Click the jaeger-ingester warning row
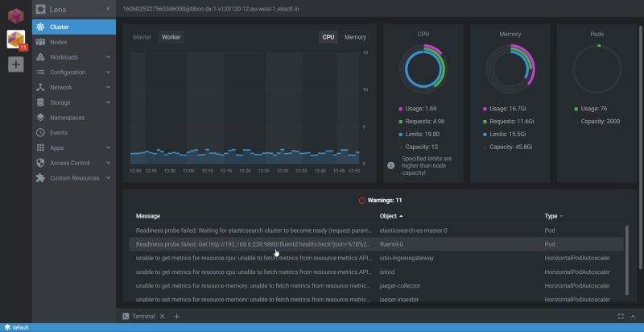644x332 pixels. coord(376,298)
